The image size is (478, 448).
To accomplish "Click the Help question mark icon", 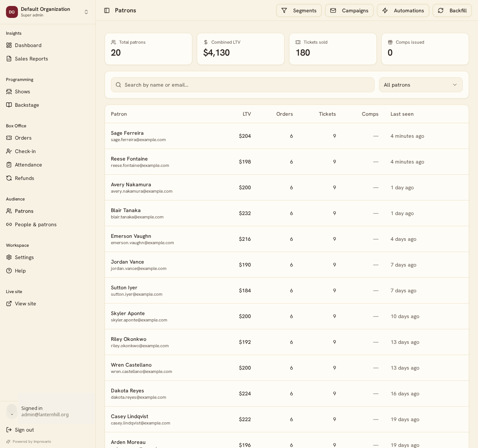I will point(9,271).
